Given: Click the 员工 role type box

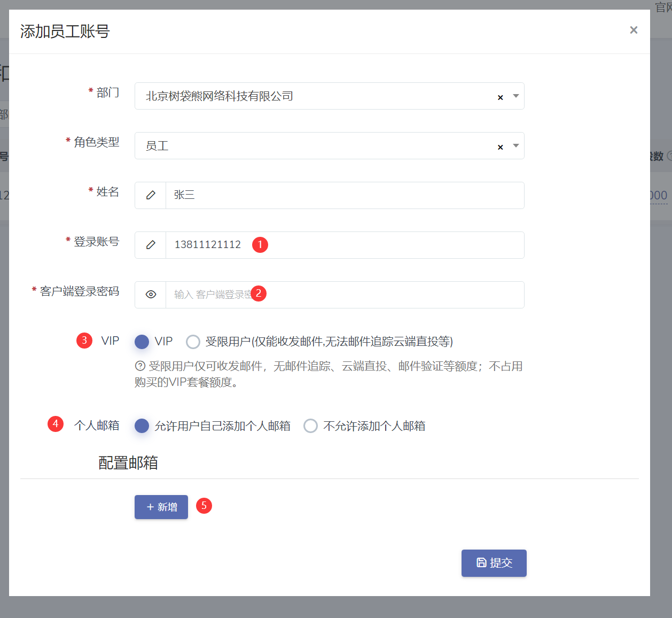Looking at the screenshot, I should 330,145.
